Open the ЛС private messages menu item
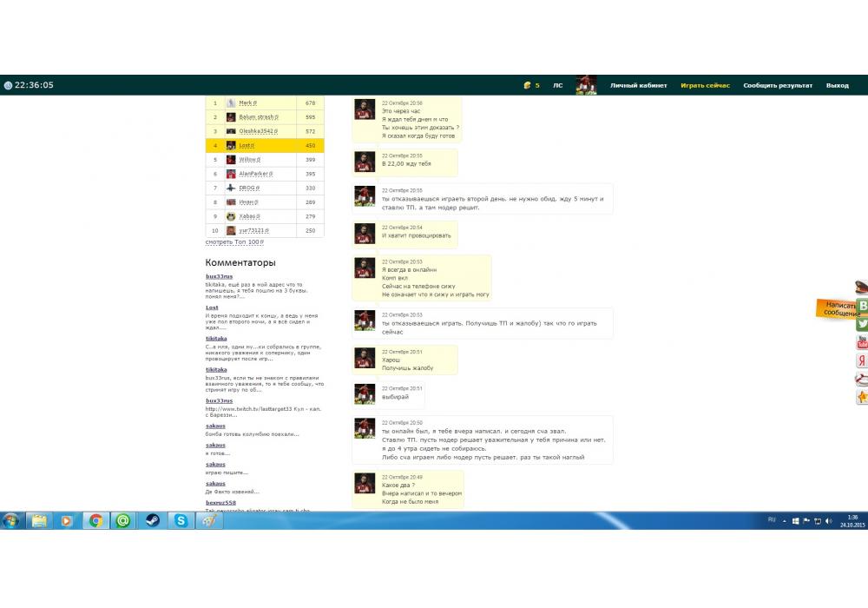This screenshot has width=868, height=608. [x=557, y=85]
